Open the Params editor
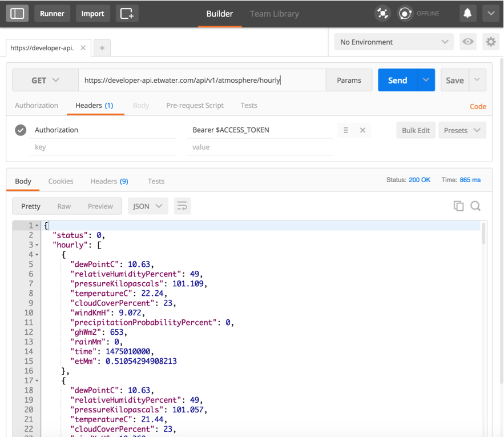Screen dimensions: 504x437 (349, 80)
